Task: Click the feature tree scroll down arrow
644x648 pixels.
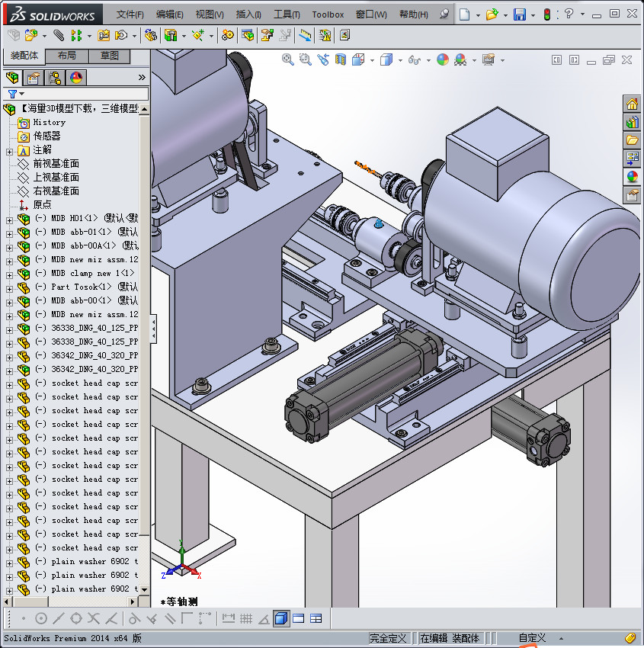Action: point(144,590)
